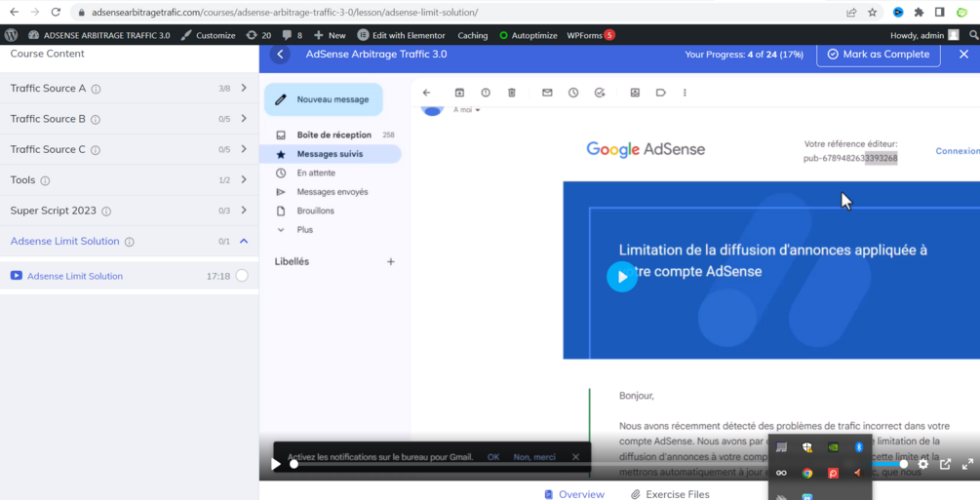Play the video from the control bar
This screenshot has width=980, height=500.
(x=276, y=464)
